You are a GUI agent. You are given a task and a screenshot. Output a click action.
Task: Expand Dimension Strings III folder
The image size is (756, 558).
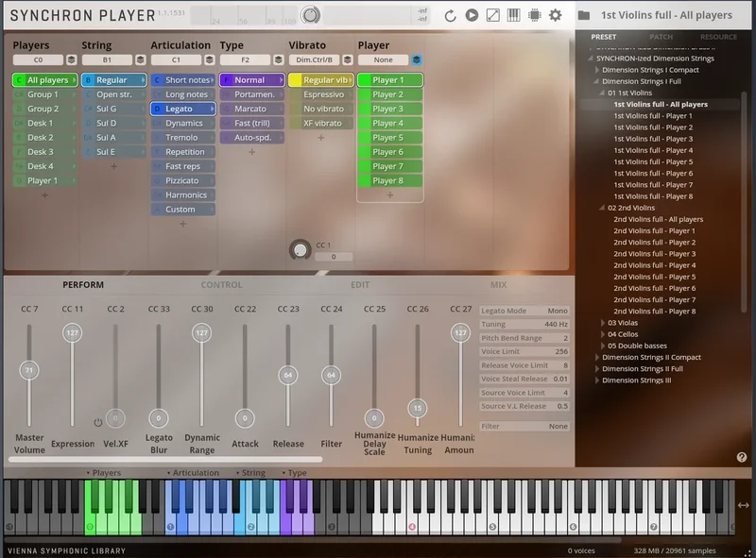click(597, 380)
